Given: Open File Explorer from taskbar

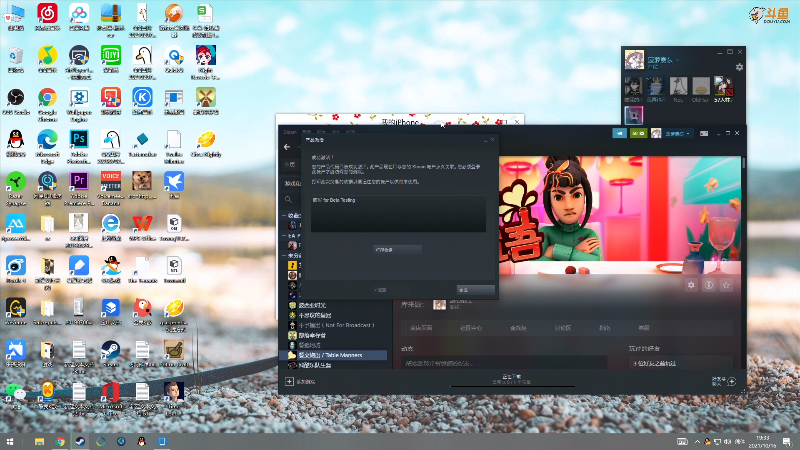Looking at the screenshot, I should coord(39,441).
